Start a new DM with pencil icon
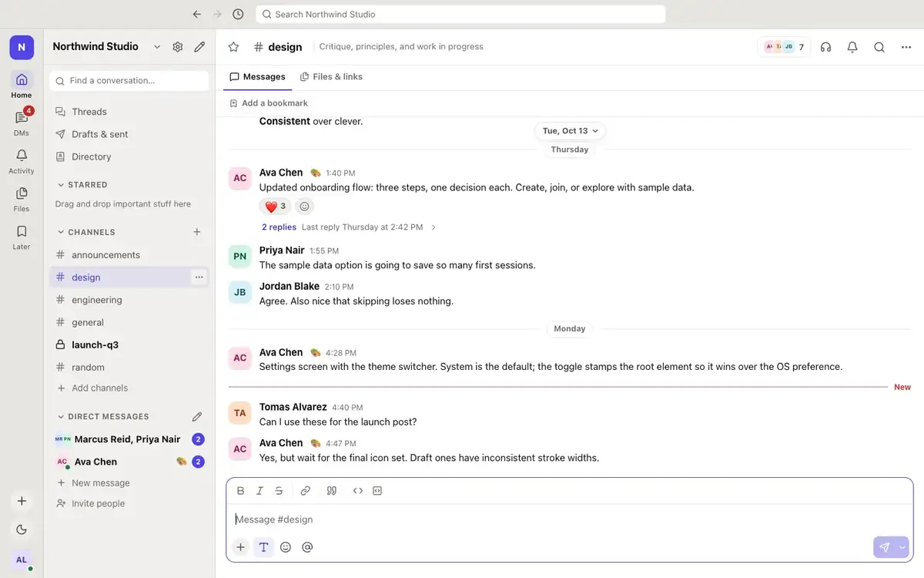 [x=197, y=416]
